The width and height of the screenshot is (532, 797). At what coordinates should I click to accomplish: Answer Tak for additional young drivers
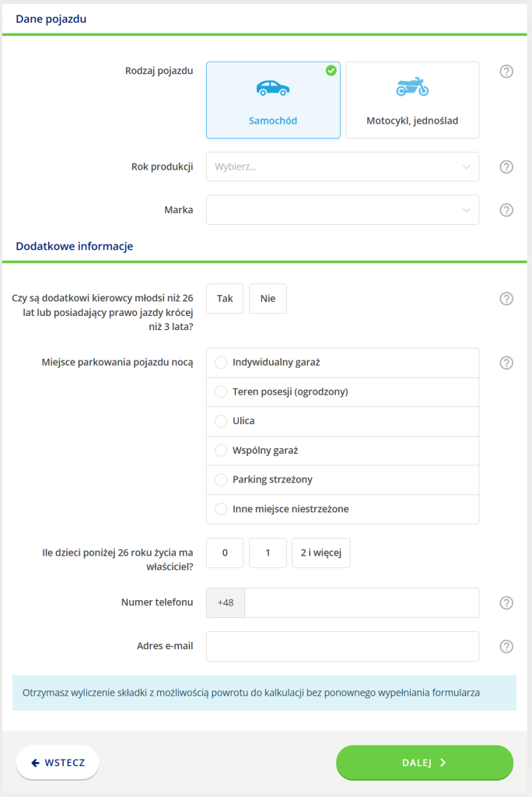point(225,299)
